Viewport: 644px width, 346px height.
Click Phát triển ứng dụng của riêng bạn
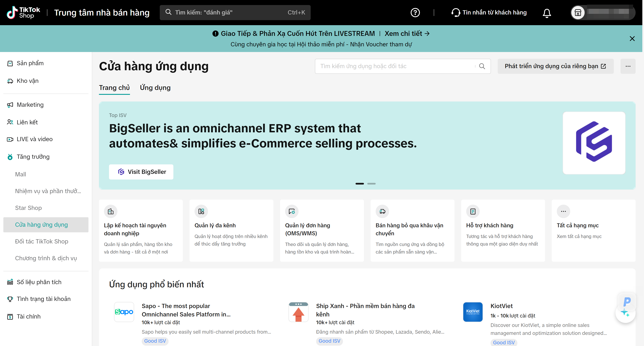pos(555,66)
